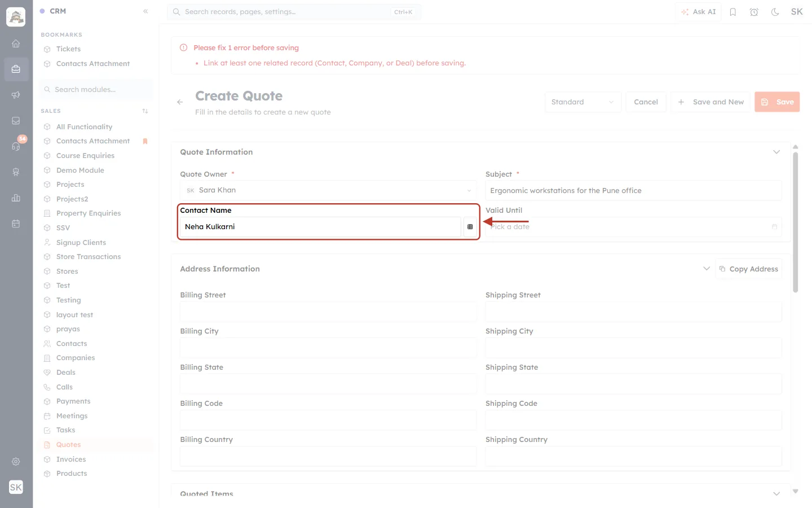Screen dimensions: 812x508
Task: Focus the Search records field
Action: [x=294, y=12]
